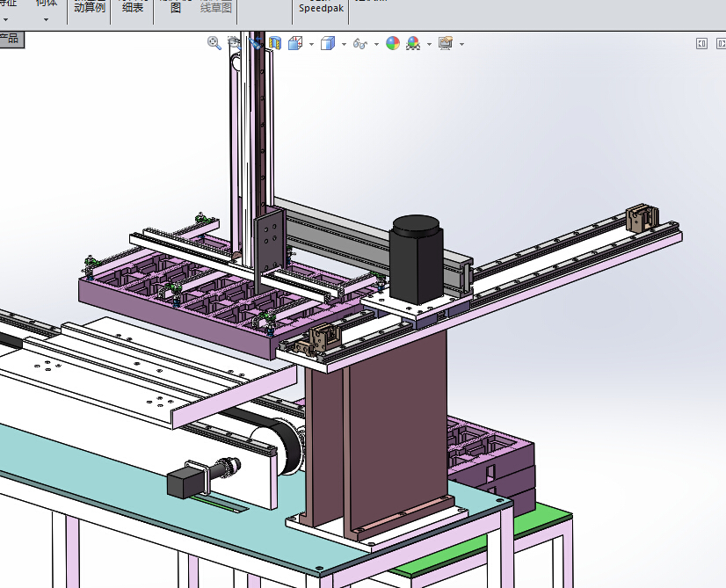Click the Display Style box icon
Screen dimensions: 726x588
pos(328,42)
